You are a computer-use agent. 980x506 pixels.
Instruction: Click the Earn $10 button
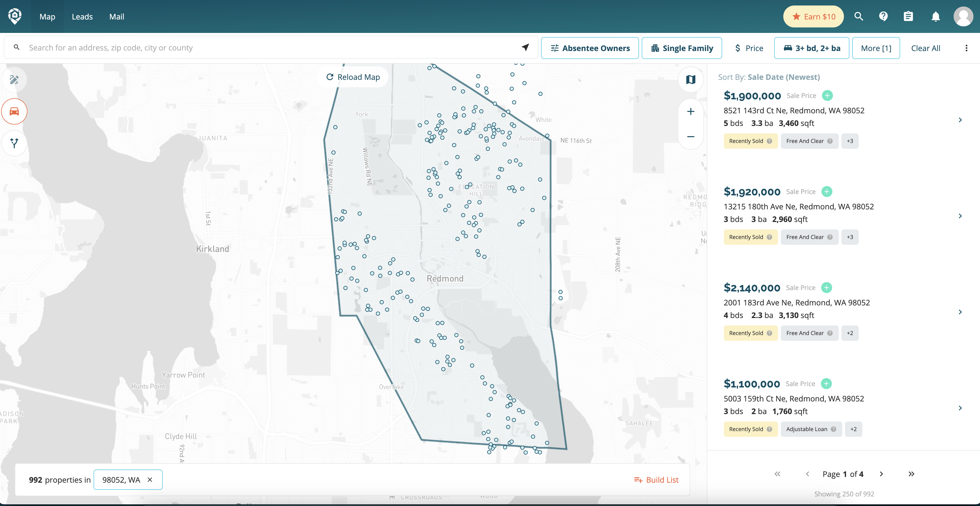point(813,16)
